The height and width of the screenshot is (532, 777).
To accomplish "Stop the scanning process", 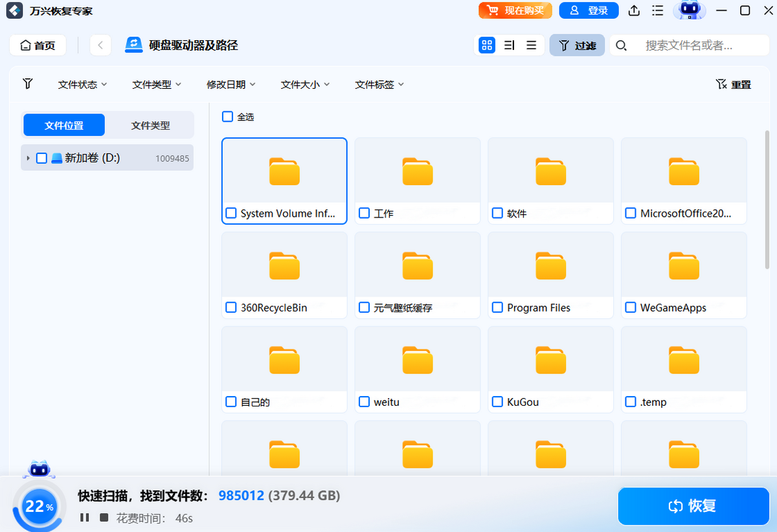I will [x=104, y=518].
